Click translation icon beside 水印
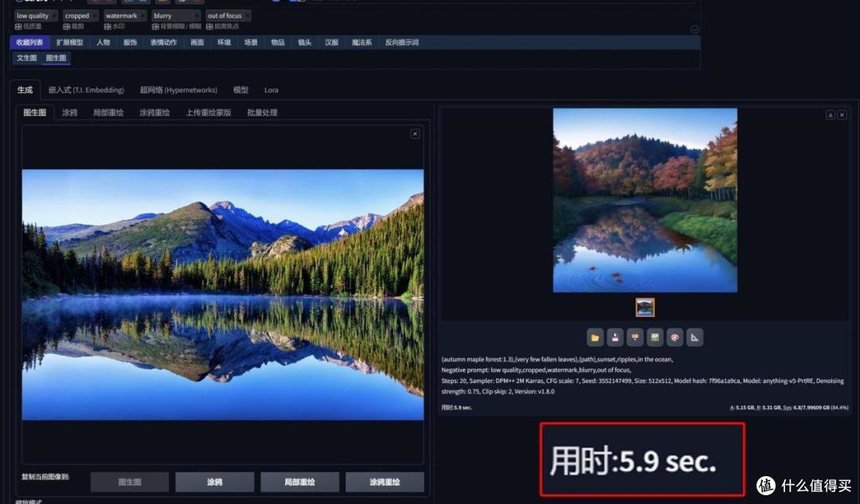This screenshot has width=860, height=504. pos(107,26)
